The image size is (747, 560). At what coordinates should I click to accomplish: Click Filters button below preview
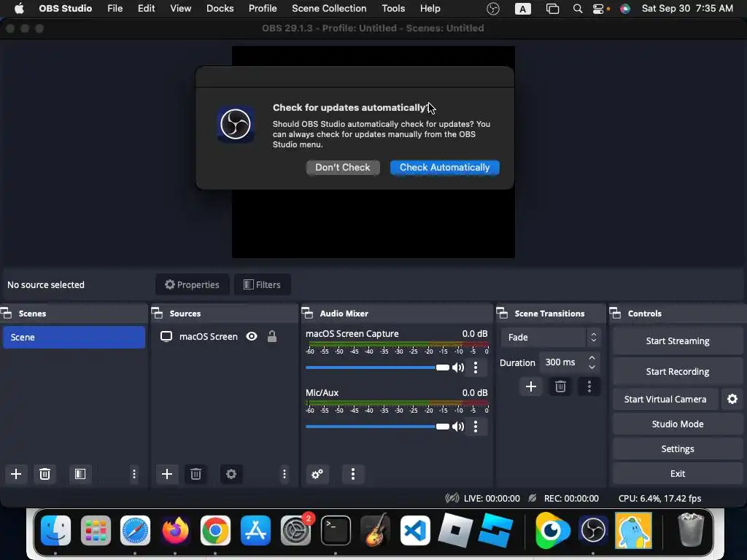coord(262,285)
